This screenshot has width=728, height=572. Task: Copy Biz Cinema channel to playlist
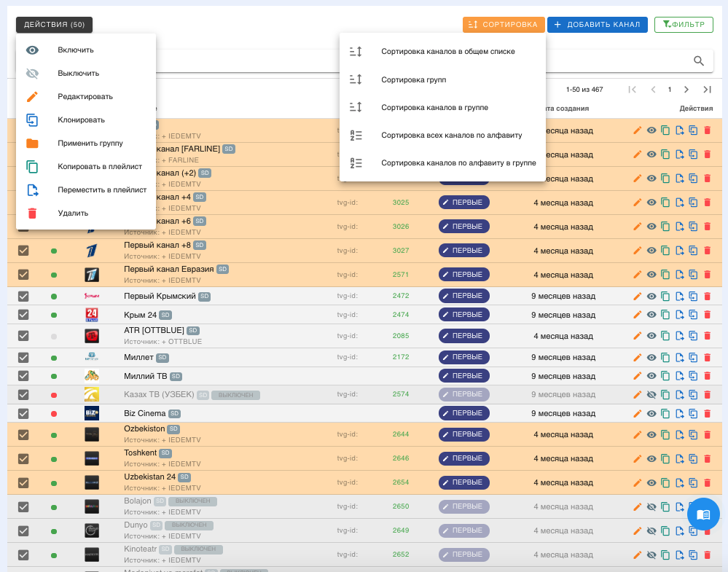pos(665,414)
